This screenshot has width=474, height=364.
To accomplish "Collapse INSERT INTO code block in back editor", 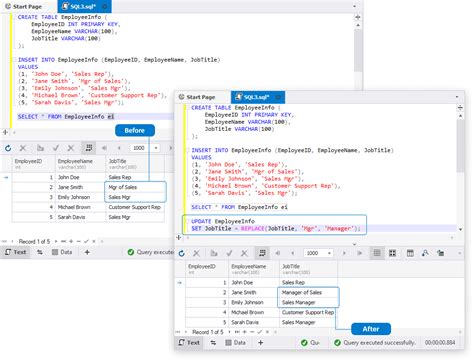I will point(14,60).
